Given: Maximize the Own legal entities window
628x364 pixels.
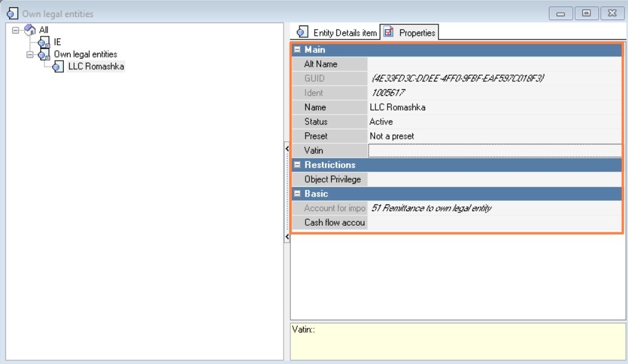Looking at the screenshot, I should (586, 13).
